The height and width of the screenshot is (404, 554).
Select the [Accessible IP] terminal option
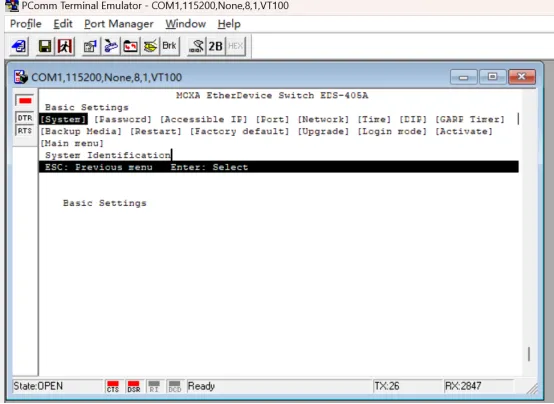tap(204, 119)
